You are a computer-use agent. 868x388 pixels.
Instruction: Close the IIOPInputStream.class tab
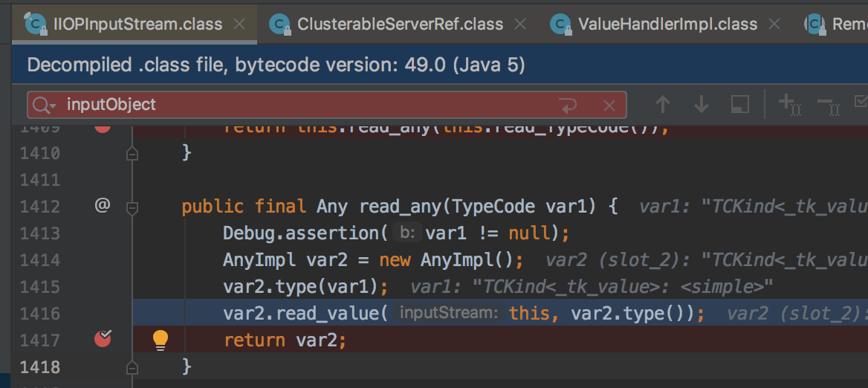click(239, 25)
